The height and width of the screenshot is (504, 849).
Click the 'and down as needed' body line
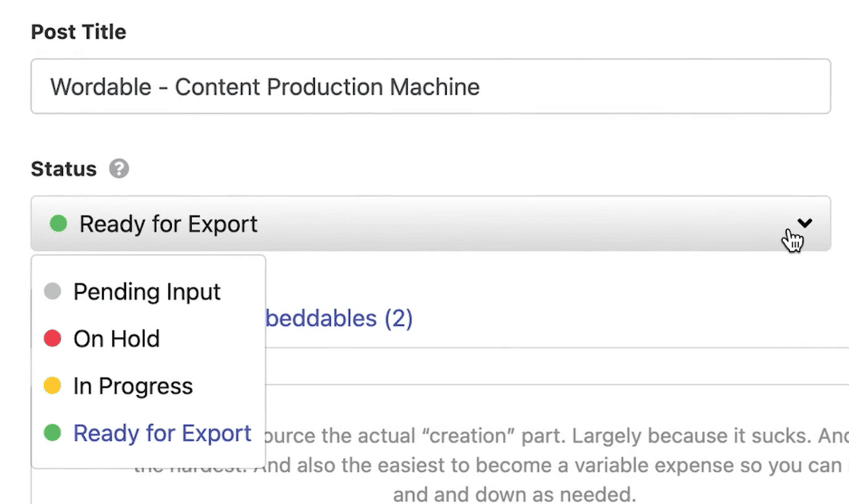pos(515,493)
